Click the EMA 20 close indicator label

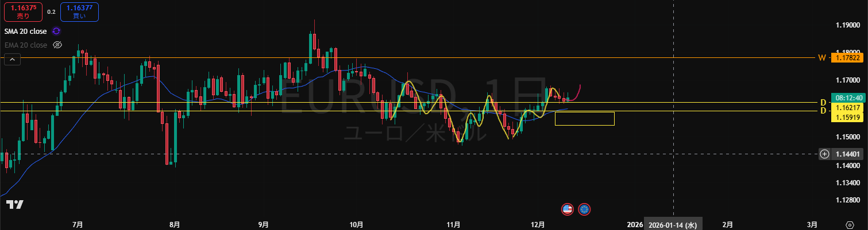coord(25,45)
